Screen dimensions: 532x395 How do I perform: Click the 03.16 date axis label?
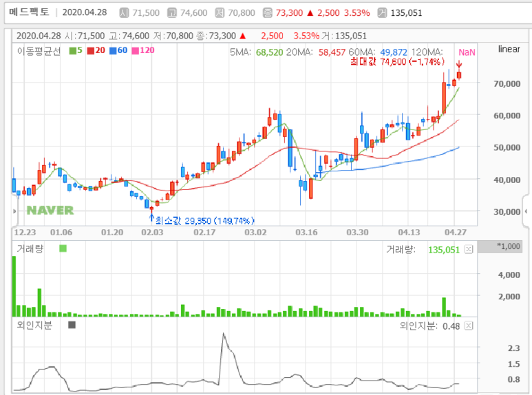point(306,233)
